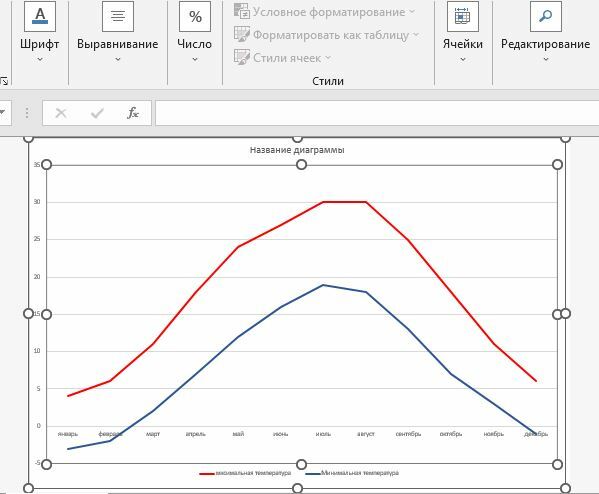Viewport: 599px width, 494px height.
Task: Click the confirm checkmark formula bar icon
Action: click(x=97, y=113)
